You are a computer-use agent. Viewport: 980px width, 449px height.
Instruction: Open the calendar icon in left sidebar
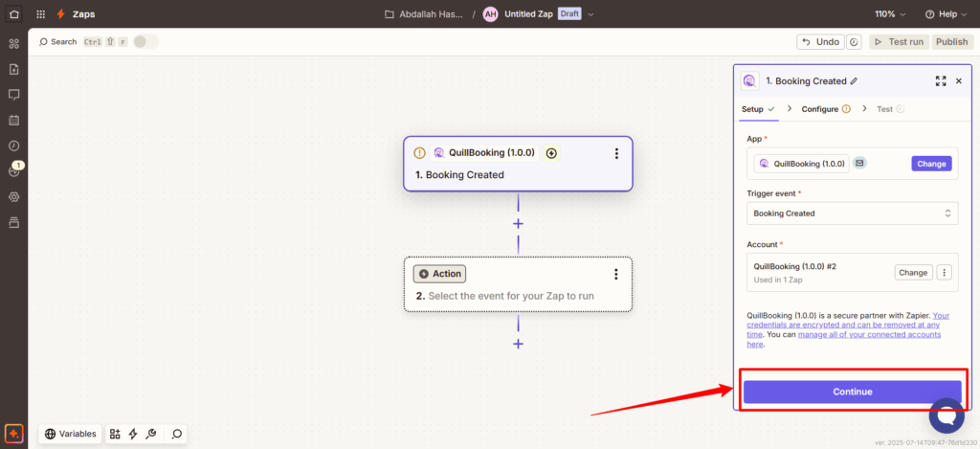13,121
